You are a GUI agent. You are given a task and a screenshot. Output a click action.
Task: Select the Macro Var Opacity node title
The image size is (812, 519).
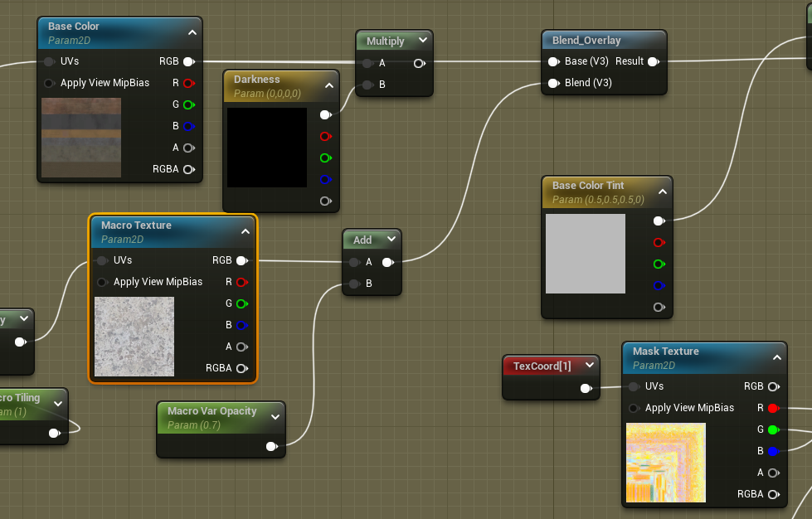[x=212, y=411]
